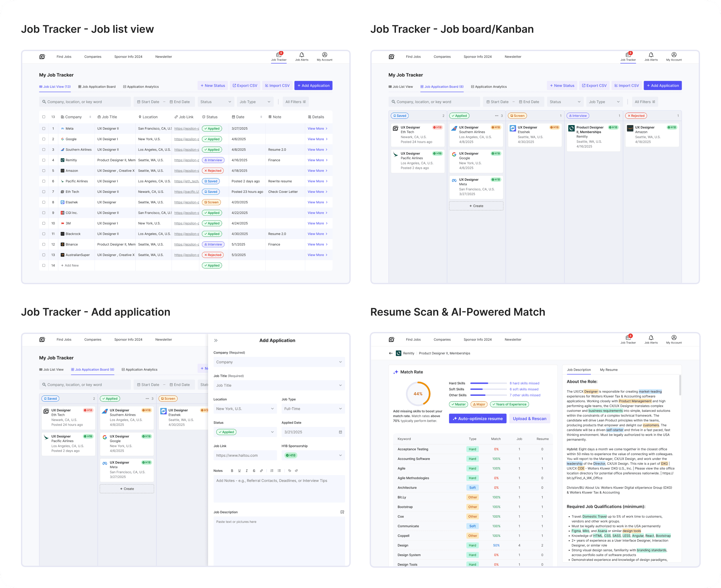Click the Job Link field with haitou URL
The image size is (721, 588).
point(245,455)
